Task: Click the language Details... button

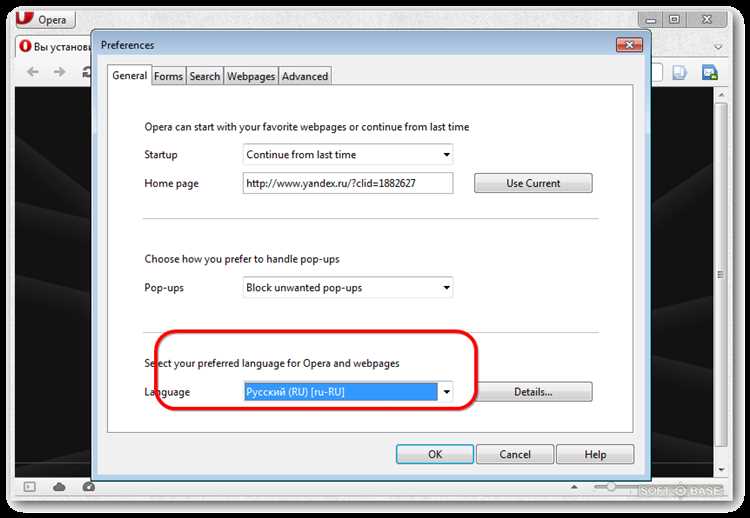Action: click(533, 392)
